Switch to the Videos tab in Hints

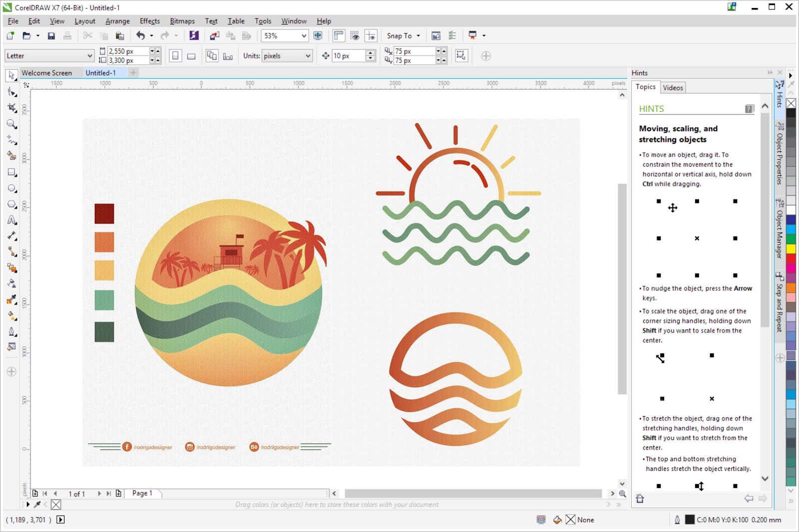tap(673, 87)
